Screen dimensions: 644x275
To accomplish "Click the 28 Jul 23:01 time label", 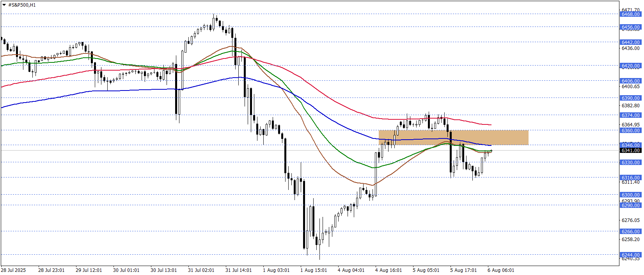I will pyautogui.click(x=51, y=270).
